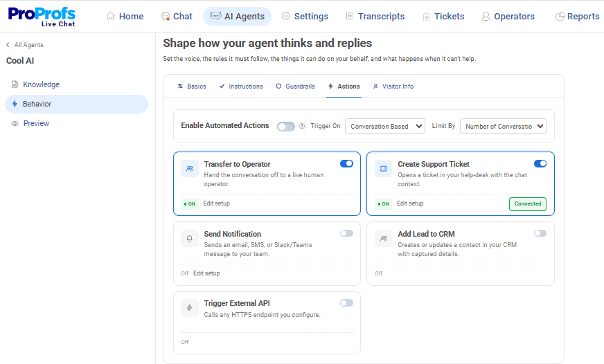
Task: Click the Basics sliders icon
Action: click(x=180, y=87)
